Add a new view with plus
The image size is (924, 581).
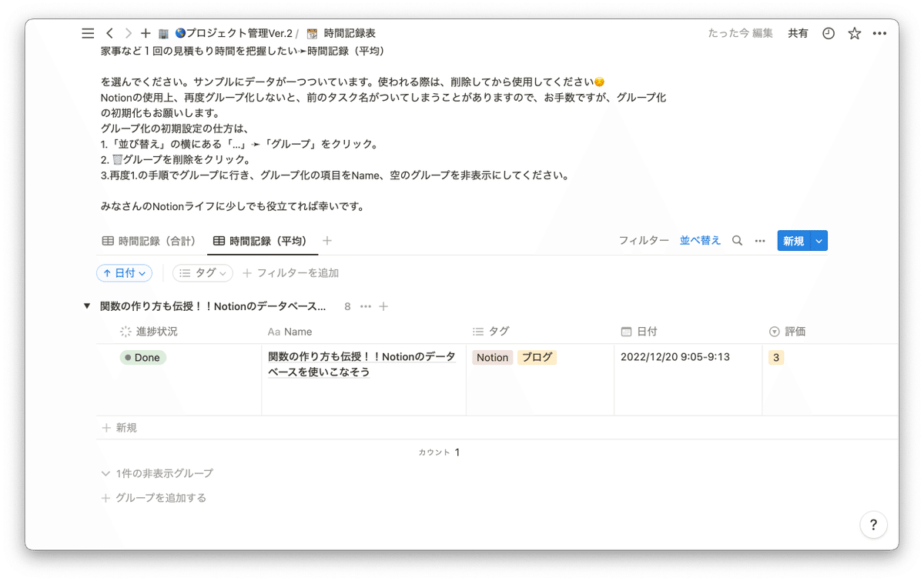327,241
